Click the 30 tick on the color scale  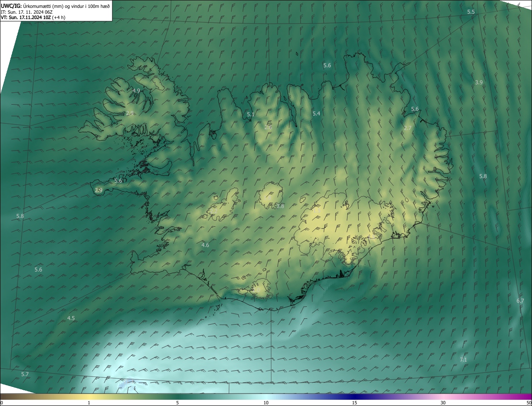443,403
